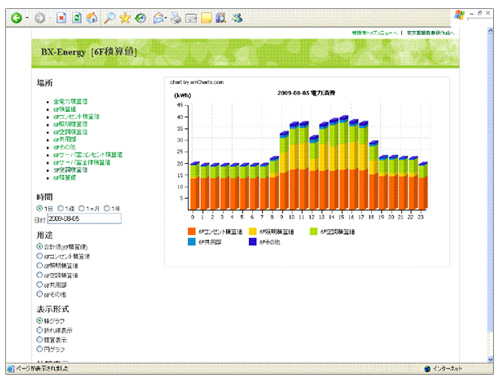Open the 6F照明積算値 link in the 場所 list
Screen dimensions: 500x385
70,124
